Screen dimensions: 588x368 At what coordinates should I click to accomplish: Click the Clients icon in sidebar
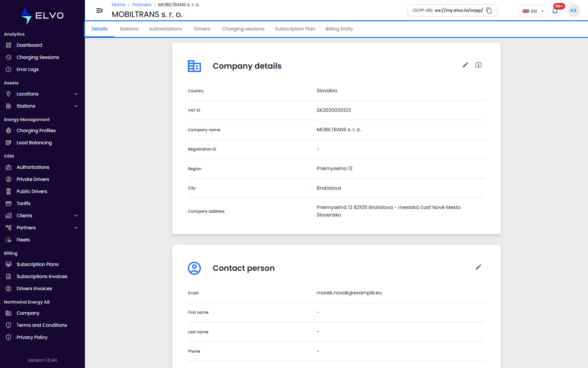point(8,216)
